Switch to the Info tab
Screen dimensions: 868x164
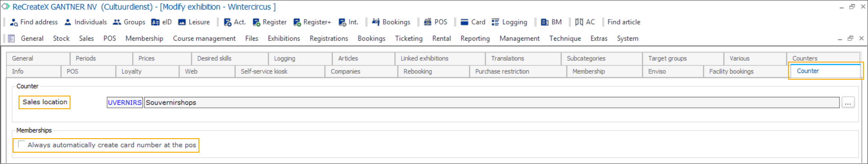[x=33, y=72]
